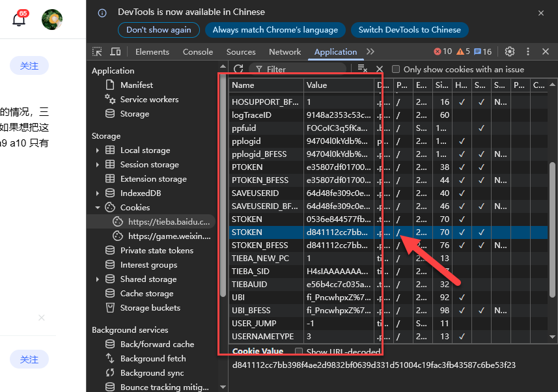The width and height of the screenshot is (558, 392).
Task: Click the red error count badge
Action: pyautogui.click(x=443, y=52)
